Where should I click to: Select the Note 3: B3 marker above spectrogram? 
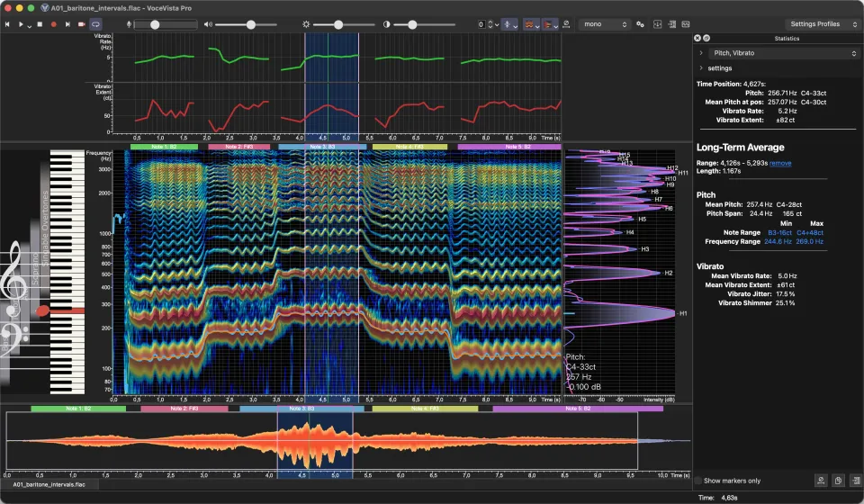[322, 147]
